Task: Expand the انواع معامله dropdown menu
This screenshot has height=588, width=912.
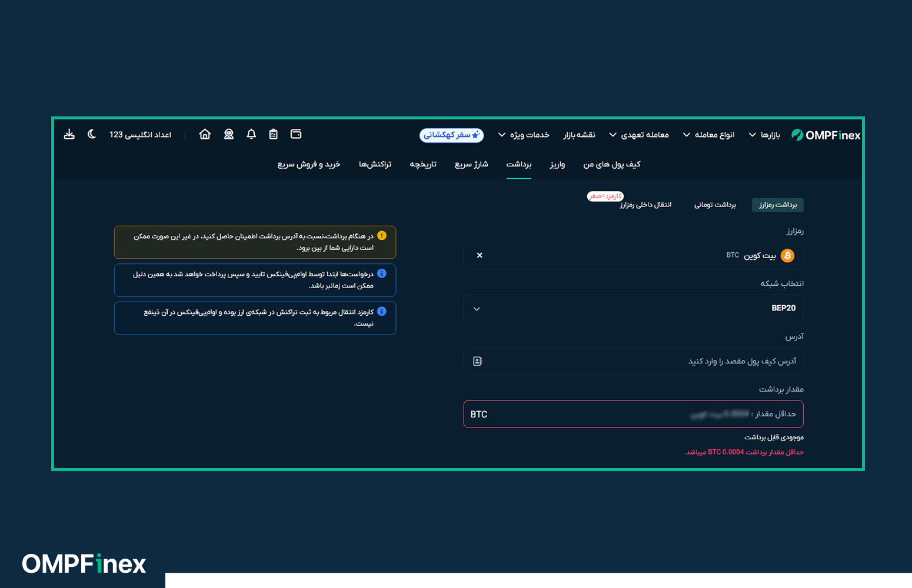Action: pyautogui.click(x=708, y=135)
